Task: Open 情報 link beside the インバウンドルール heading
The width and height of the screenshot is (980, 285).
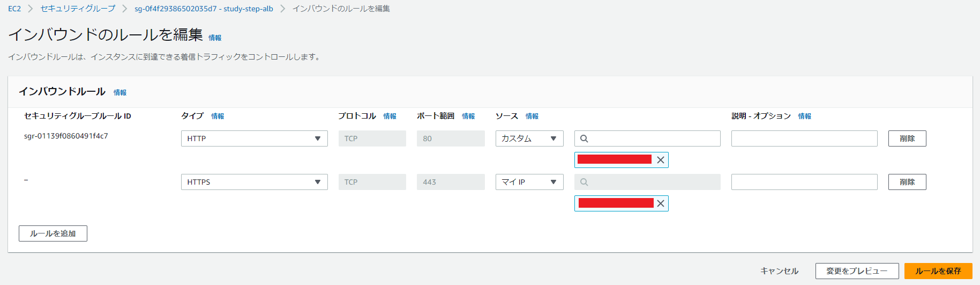Action: 120,92
